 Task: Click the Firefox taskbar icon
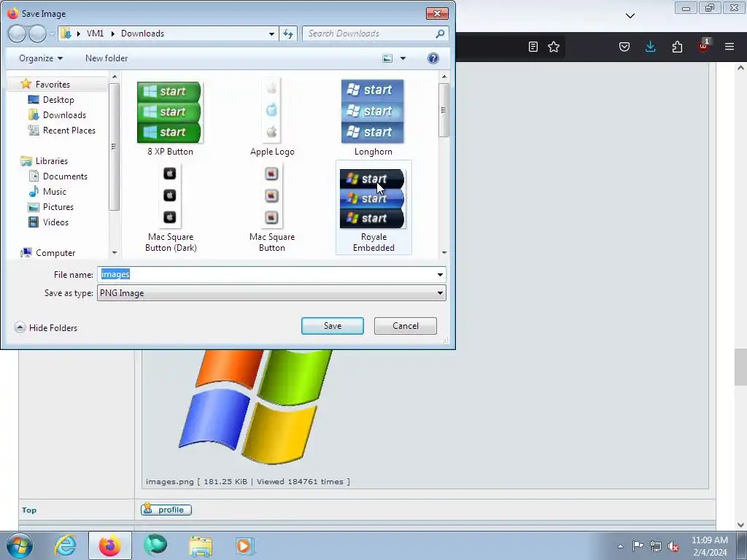(x=109, y=545)
